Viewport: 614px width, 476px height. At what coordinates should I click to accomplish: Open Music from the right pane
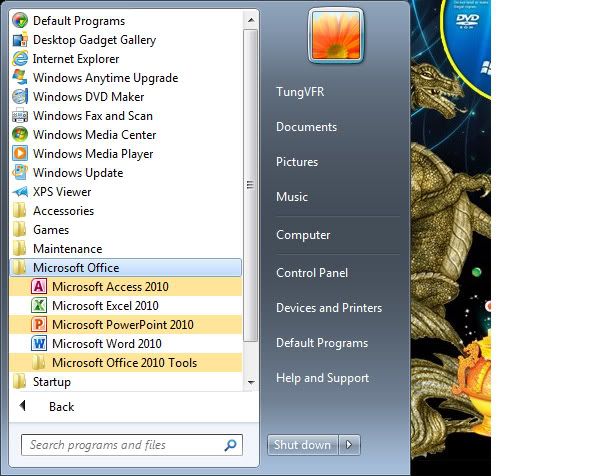pos(292,197)
